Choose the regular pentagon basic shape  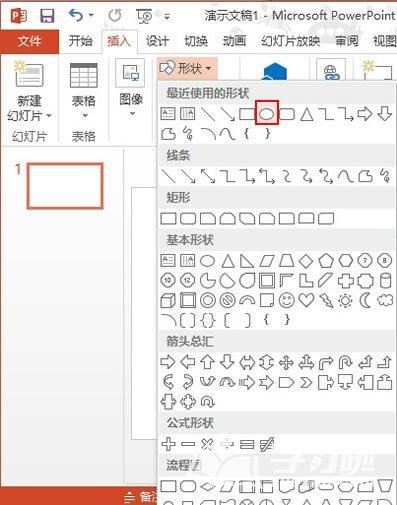point(326,261)
